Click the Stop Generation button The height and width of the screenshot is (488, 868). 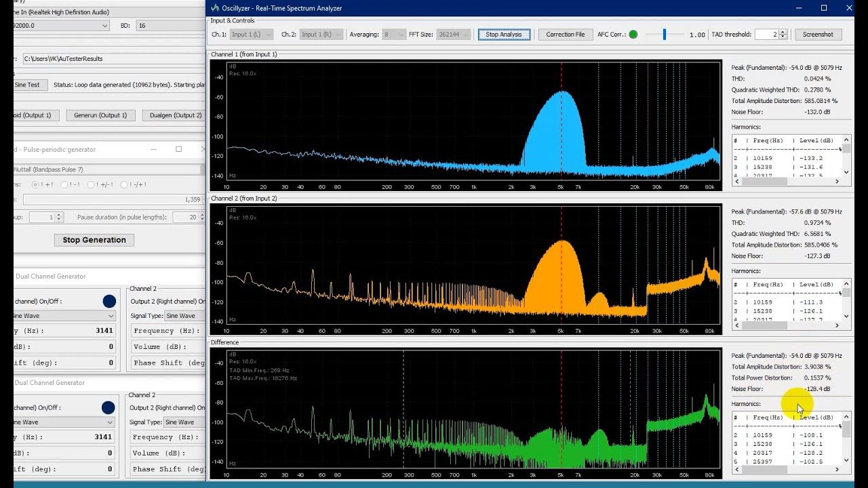(x=94, y=240)
